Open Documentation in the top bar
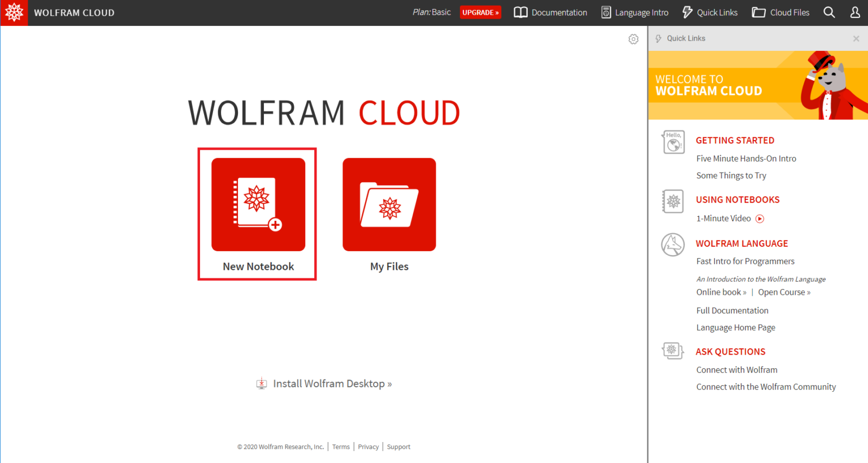Screen dimensions: 868x463 coord(550,12)
